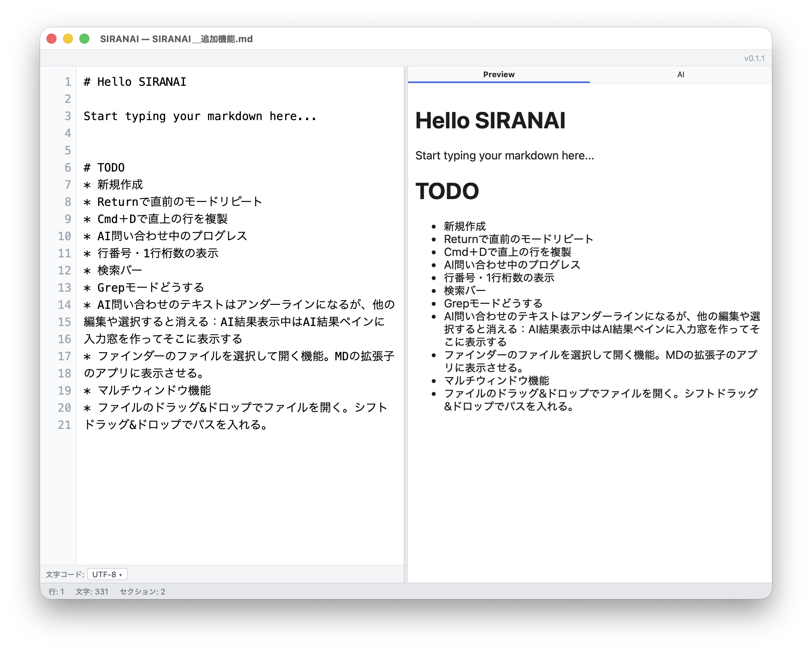Click line number 6 in gutter
Screen dimensions: 812x652
pyautogui.click(x=68, y=168)
